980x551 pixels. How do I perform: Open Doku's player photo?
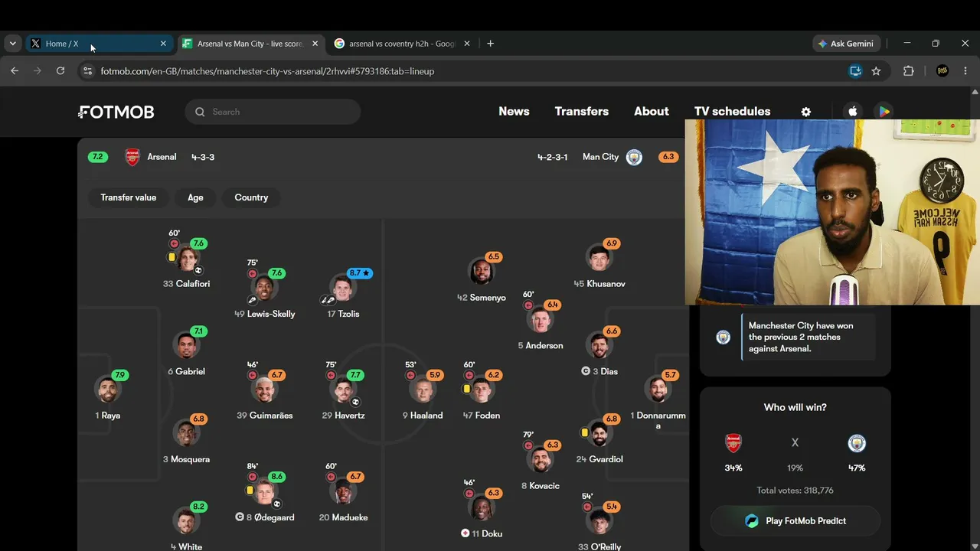pyautogui.click(x=482, y=507)
